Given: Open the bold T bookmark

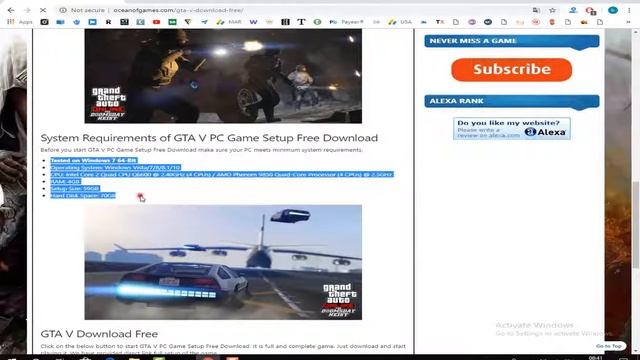Looking at the screenshot, I should point(301,22).
